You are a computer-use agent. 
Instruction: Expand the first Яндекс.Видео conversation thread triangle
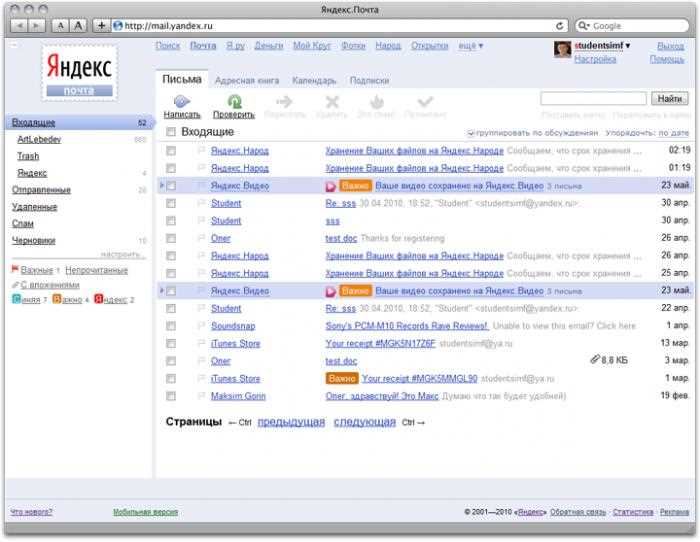pos(162,186)
